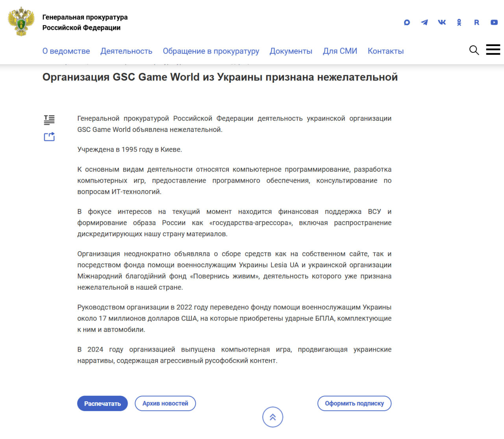
Task: Click the paragraph starting "В фокусе интересов"
Action: (234, 223)
